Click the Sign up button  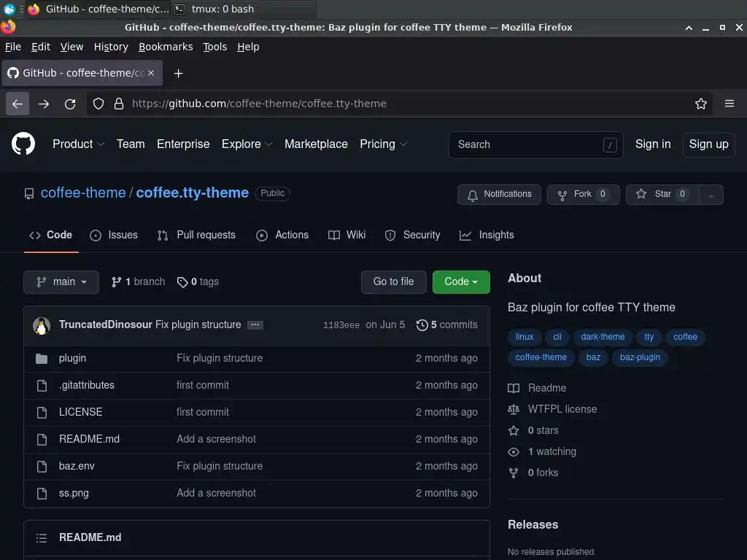point(708,144)
